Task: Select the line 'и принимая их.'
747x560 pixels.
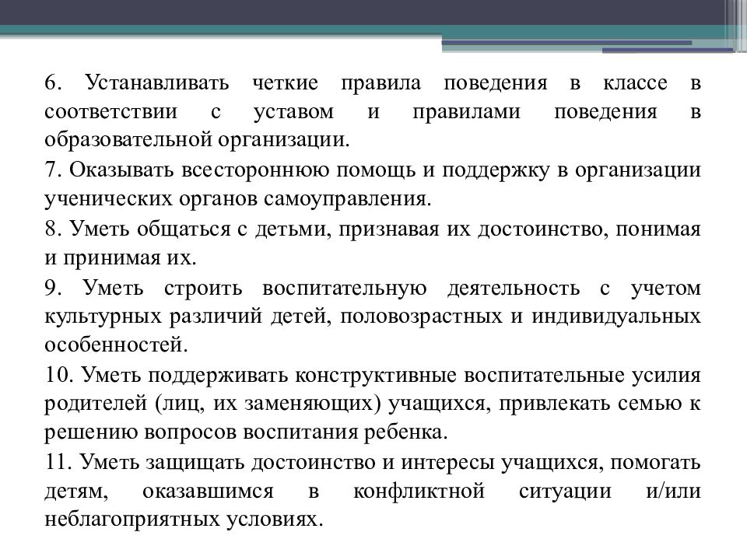Action: pos(121,258)
